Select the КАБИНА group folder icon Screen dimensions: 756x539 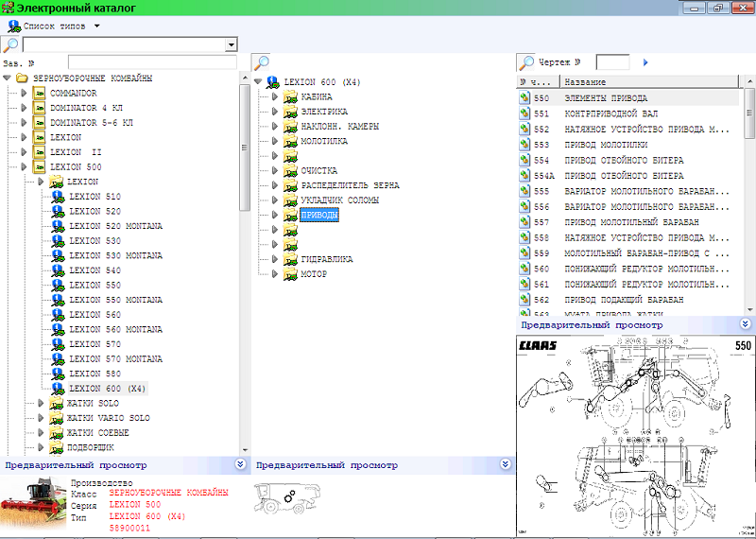[290, 97]
